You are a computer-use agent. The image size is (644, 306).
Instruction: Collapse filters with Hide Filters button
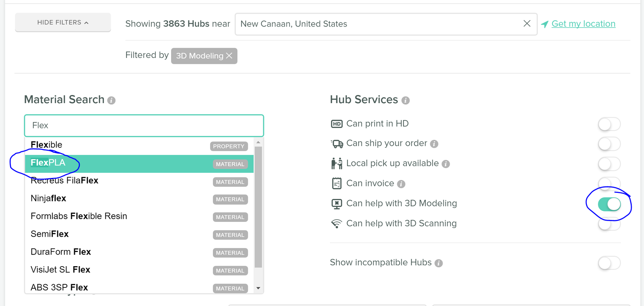63,23
